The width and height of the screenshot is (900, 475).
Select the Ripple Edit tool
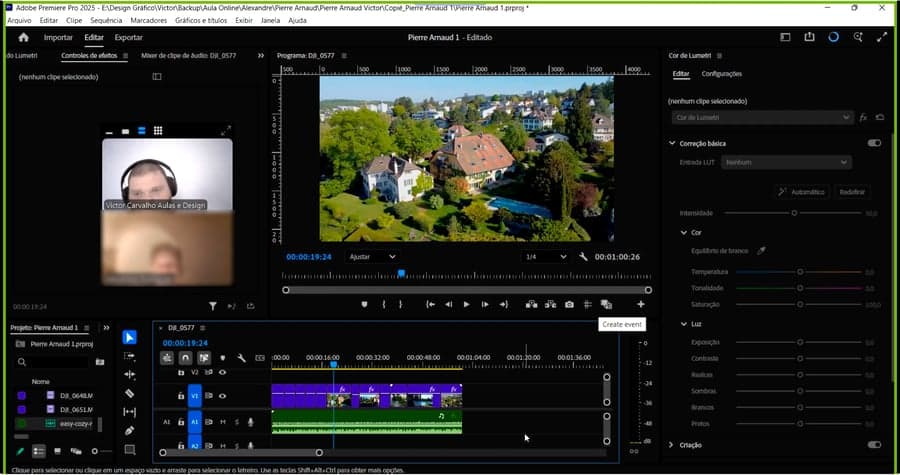click(x=130, y=375)
